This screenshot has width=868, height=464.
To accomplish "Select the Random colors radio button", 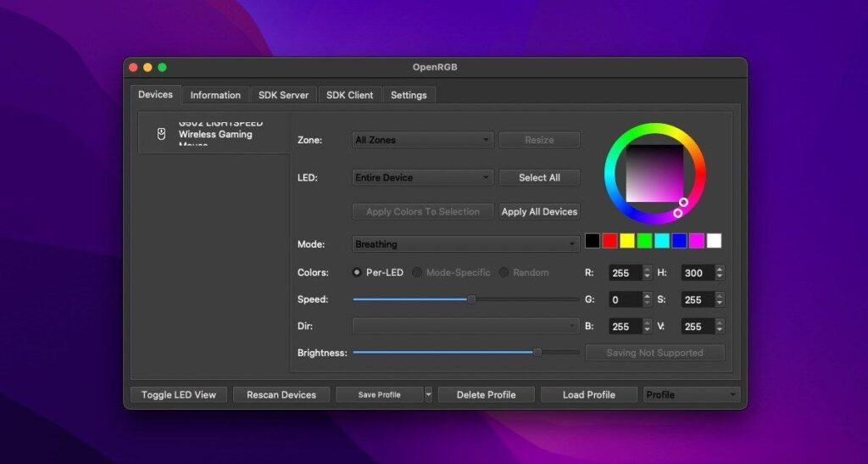I will pos(504,272).
